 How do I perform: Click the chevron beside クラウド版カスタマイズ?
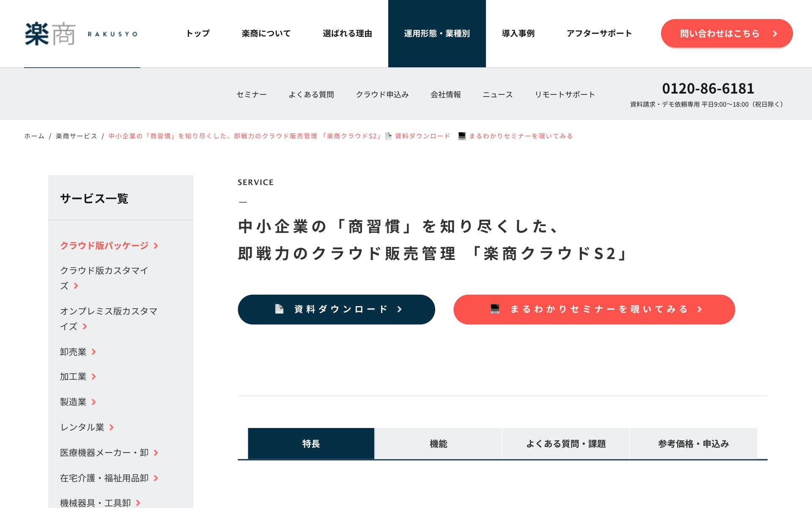pyautogui.click(x=76, y=286)
